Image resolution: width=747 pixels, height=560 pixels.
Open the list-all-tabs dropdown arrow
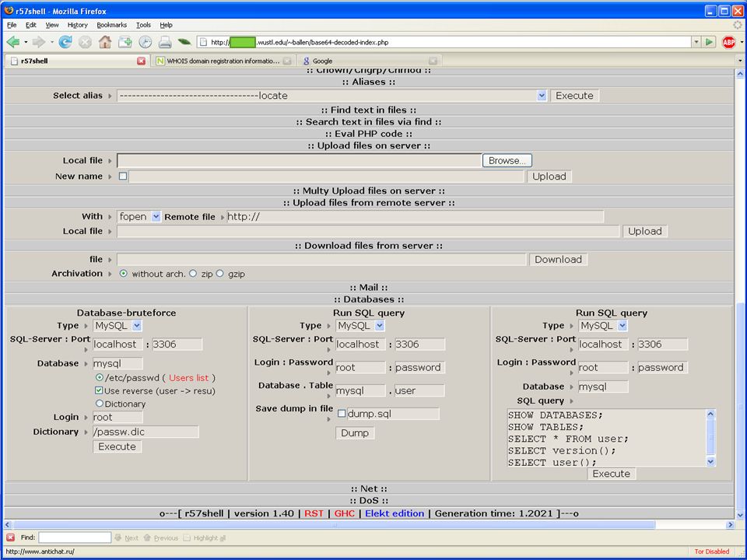click(740, 61)
